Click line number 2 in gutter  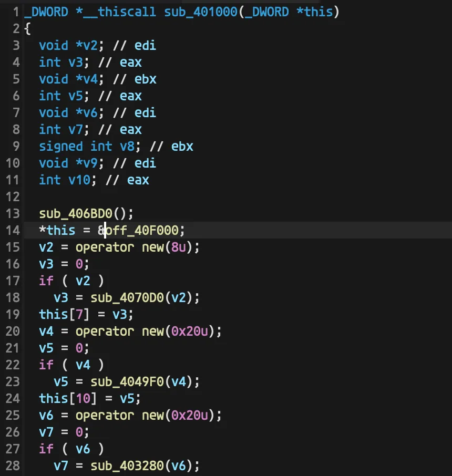16,29
